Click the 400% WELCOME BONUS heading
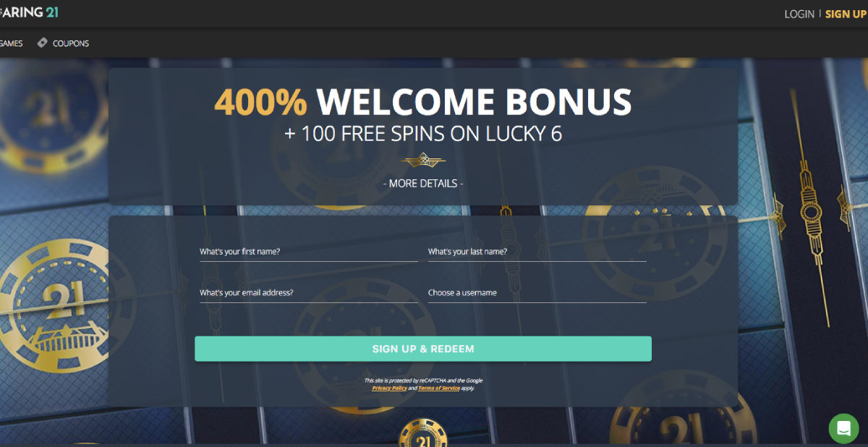This screenshot has width=868, height=447. click(423, 102)
